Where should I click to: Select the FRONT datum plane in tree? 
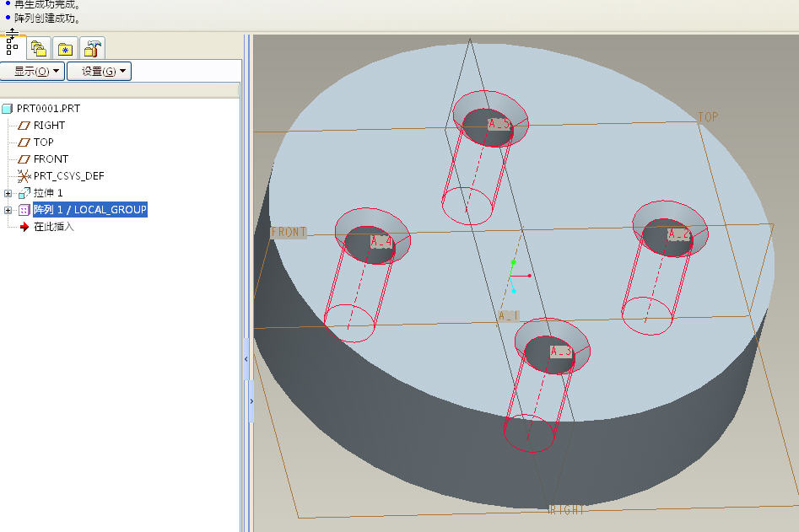[51, 159]
